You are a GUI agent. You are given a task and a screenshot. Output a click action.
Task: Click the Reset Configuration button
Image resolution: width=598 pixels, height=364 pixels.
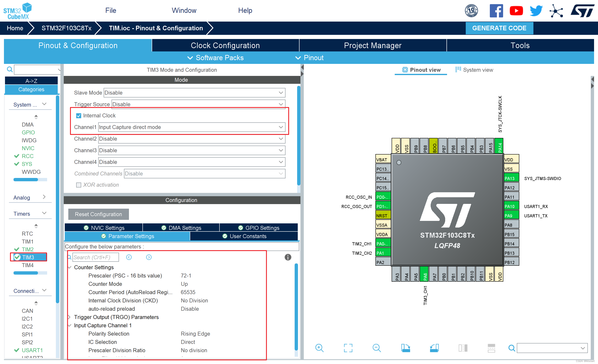tap(98, 214)
